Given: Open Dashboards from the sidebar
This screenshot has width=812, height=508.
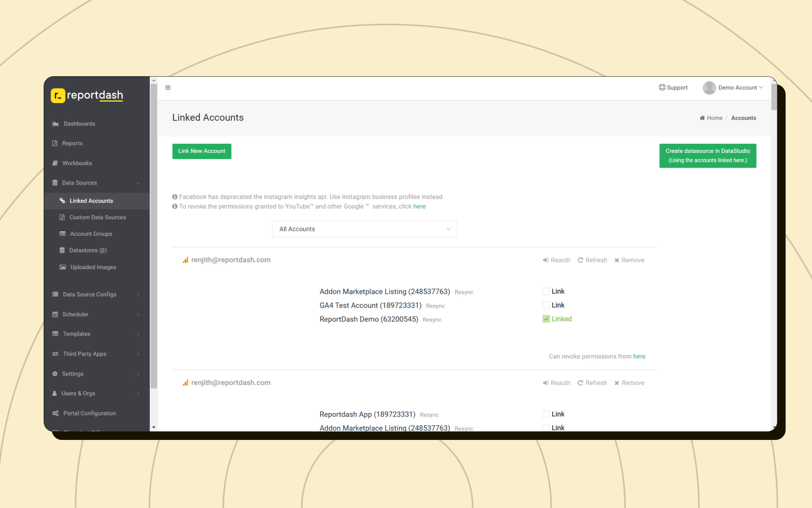Looking at the screenshot, I should tap(79, 124).
